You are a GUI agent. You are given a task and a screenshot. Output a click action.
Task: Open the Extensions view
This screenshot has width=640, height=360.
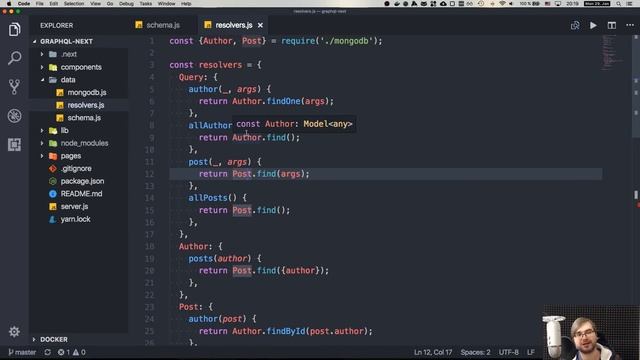pos(14,144)
